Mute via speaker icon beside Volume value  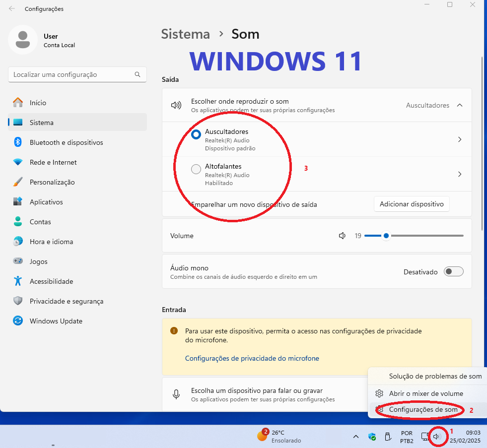[342, 236]
